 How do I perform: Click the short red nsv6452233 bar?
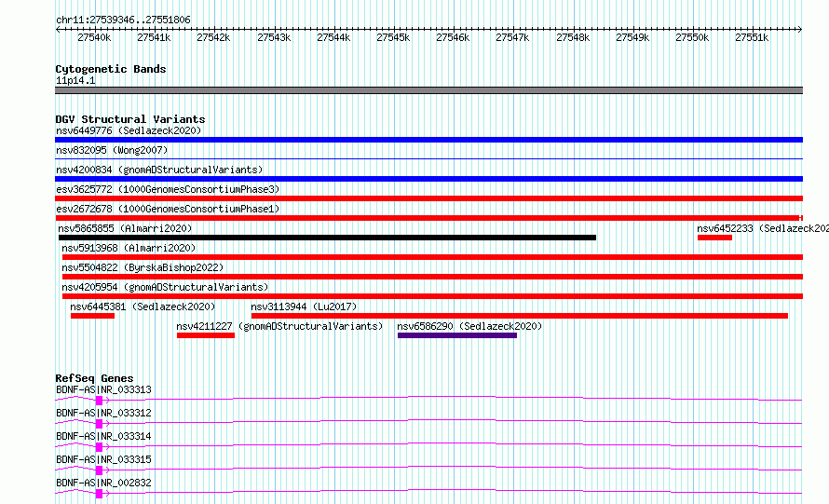(714, 238)
